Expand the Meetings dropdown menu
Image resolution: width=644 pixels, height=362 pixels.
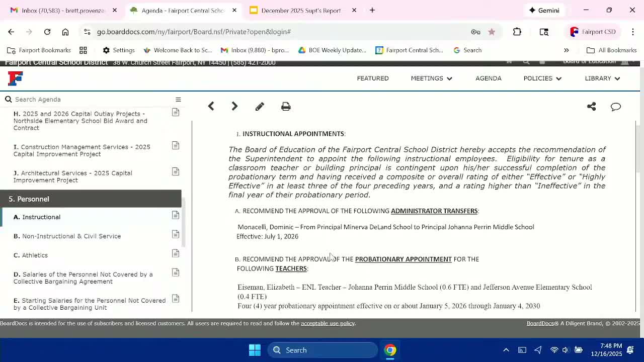pyautogui.click(x=431, y=78)
